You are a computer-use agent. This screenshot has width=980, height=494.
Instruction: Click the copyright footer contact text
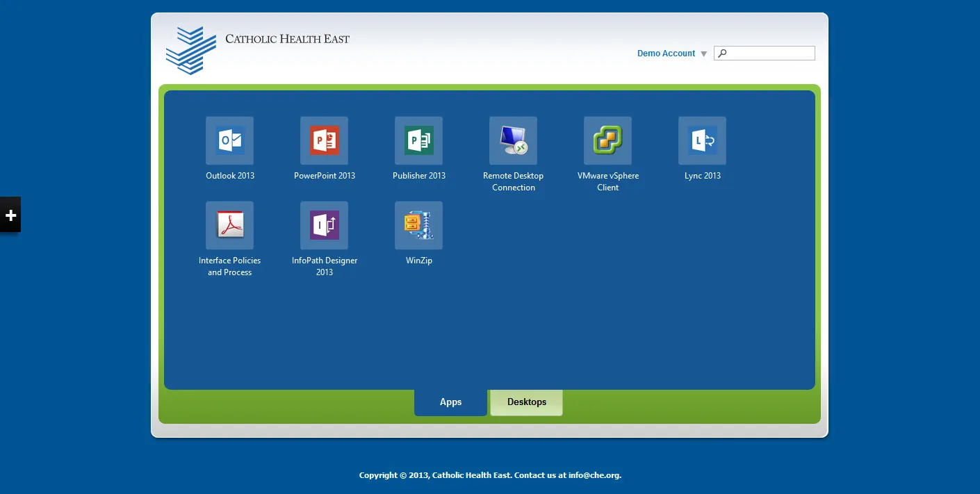coord(490,475)
